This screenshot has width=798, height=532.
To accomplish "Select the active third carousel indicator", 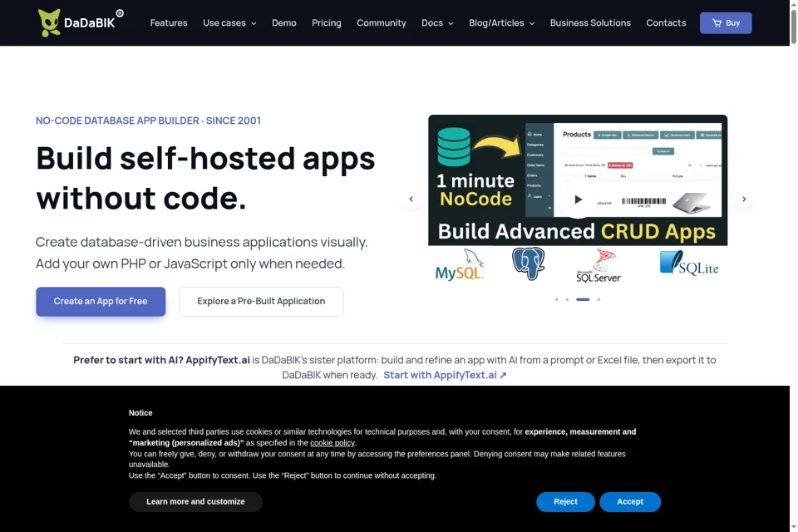I will click(583, 299).
